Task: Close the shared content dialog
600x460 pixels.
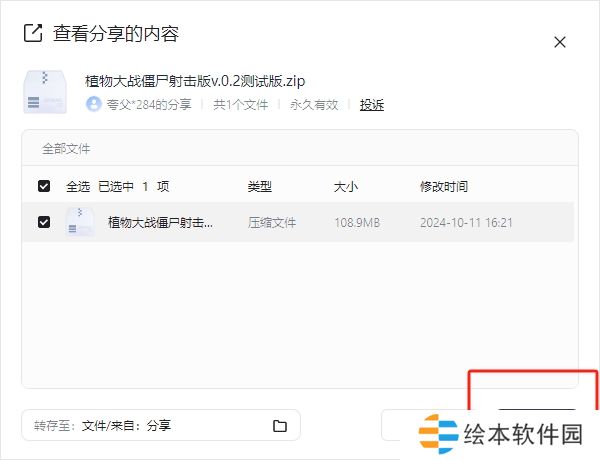Action: coord(560,42)
